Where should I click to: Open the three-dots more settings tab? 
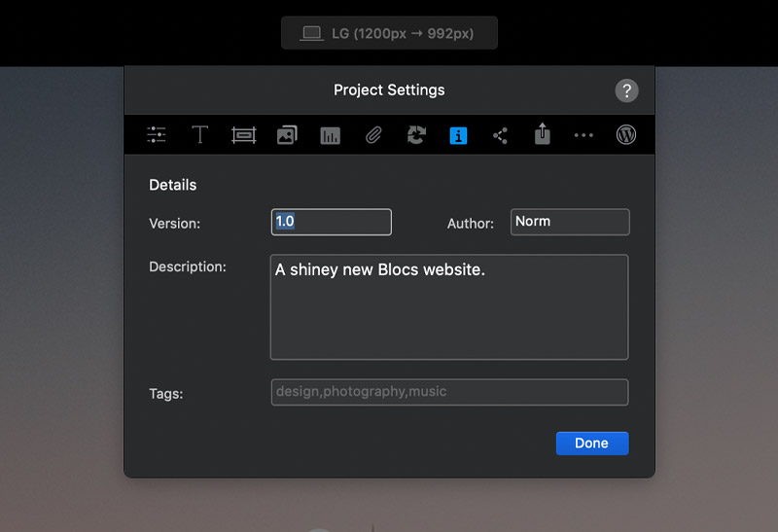coord(583,135)
